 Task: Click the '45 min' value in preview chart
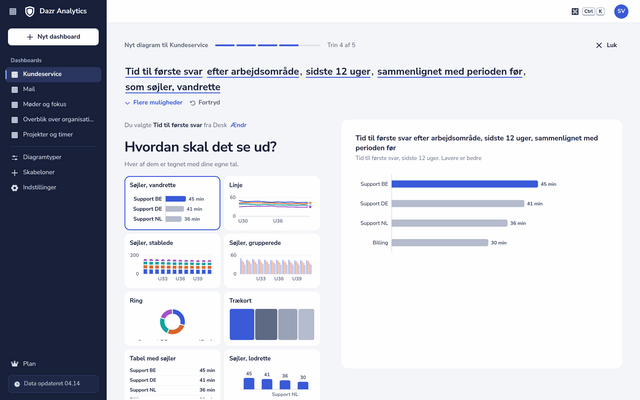pyautogui.click(x=548, y=184)
